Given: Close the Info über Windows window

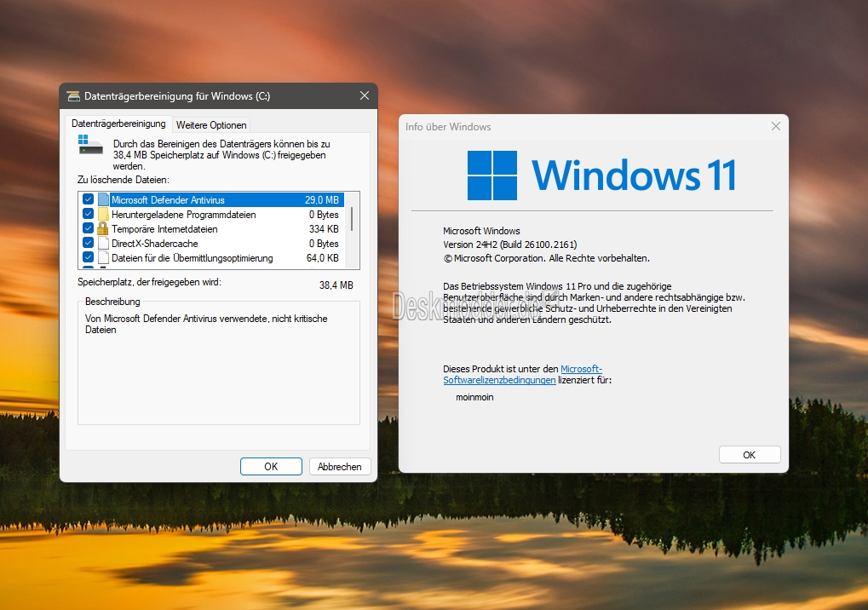Looking at the screenshot, I should click(x=775, y=126).
